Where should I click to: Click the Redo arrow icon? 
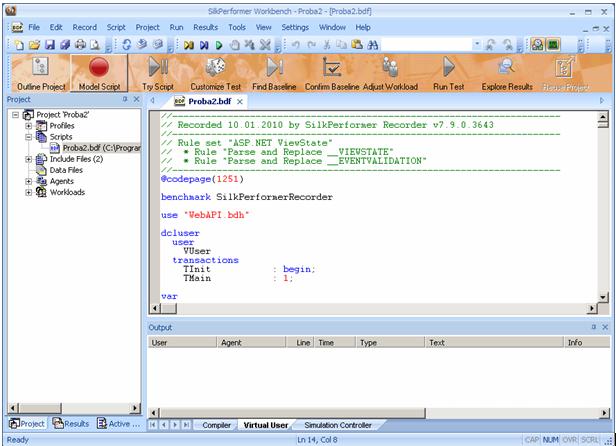(x=312, y=45)
